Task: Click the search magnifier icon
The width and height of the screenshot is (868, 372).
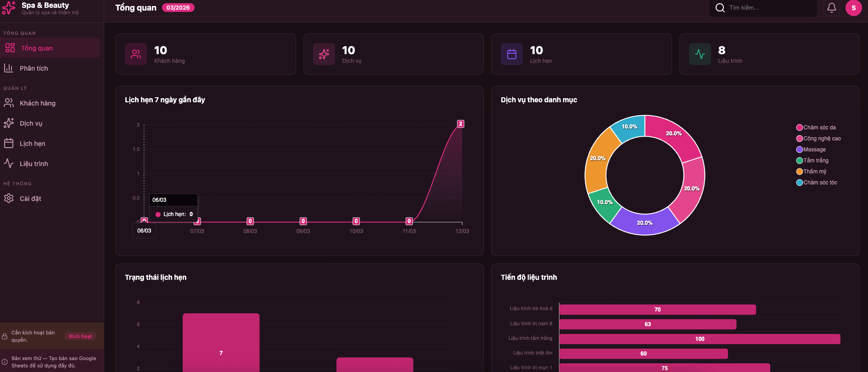Action: coord(720,8)
